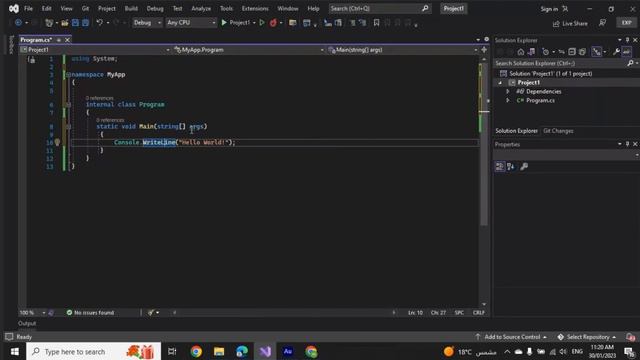Open the File menu
Viewport: 640px width, 360px height.
(x=28, y=9)
